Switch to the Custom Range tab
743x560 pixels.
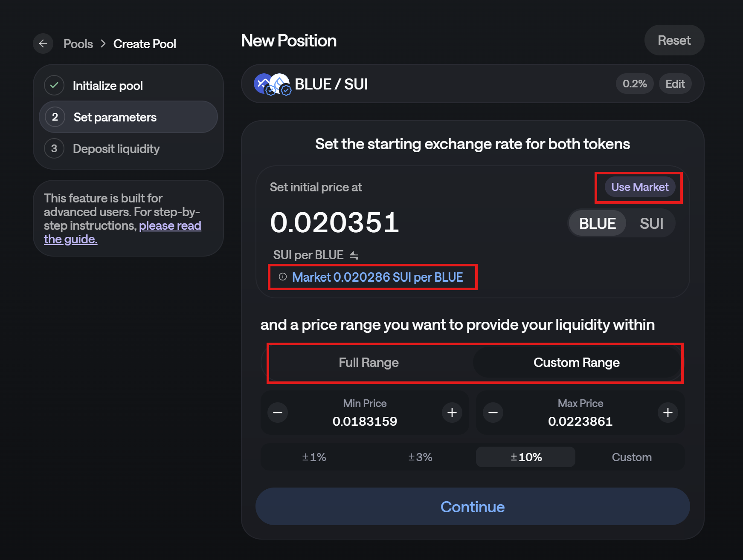tap(576, 363)
